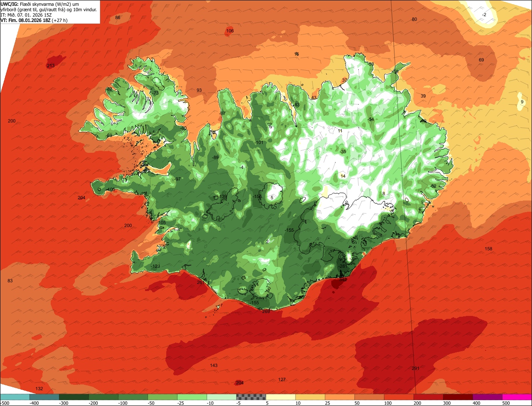Click the -25 to -10 light green legend swatch

[192, 397]
